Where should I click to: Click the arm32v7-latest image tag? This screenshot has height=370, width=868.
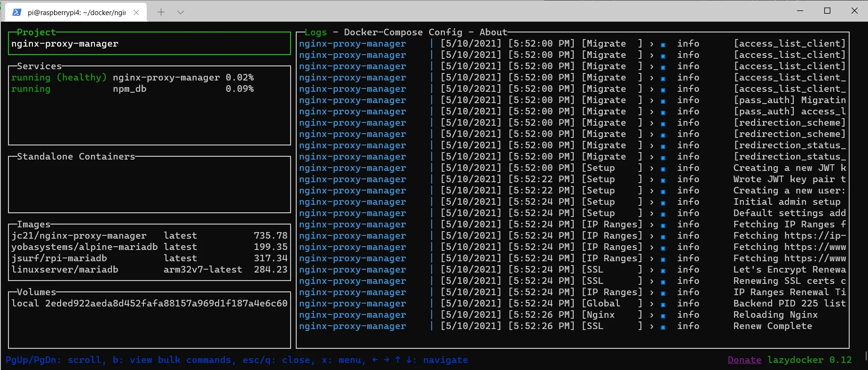coord(203,270)
